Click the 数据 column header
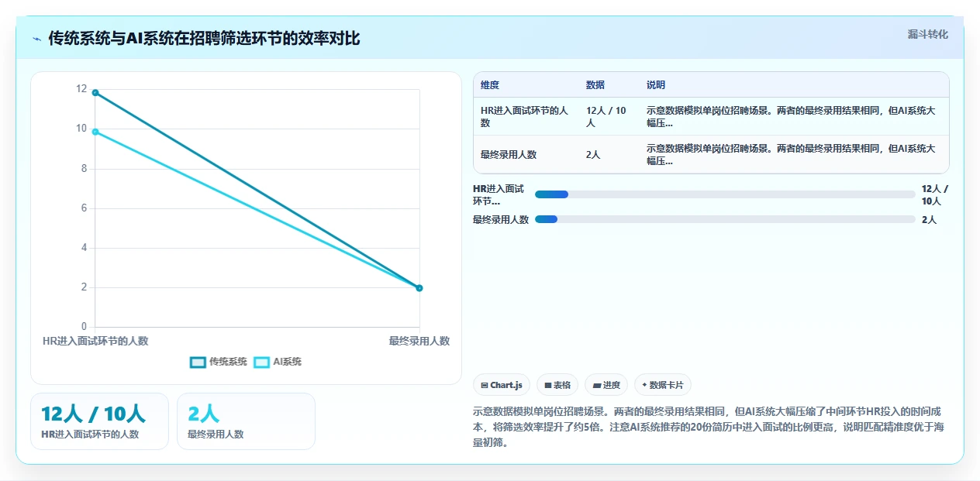Viewport: 980px width, 481px height. pyautogui.click(x=595, y=85)
